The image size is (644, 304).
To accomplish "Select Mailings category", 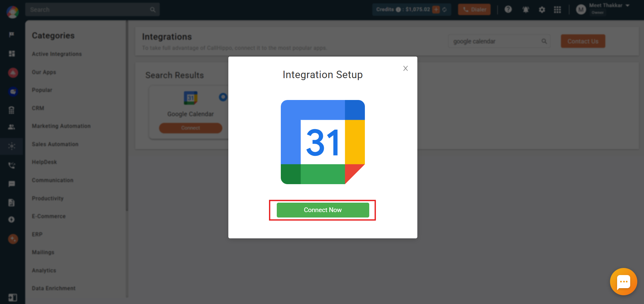I will 43,252.
